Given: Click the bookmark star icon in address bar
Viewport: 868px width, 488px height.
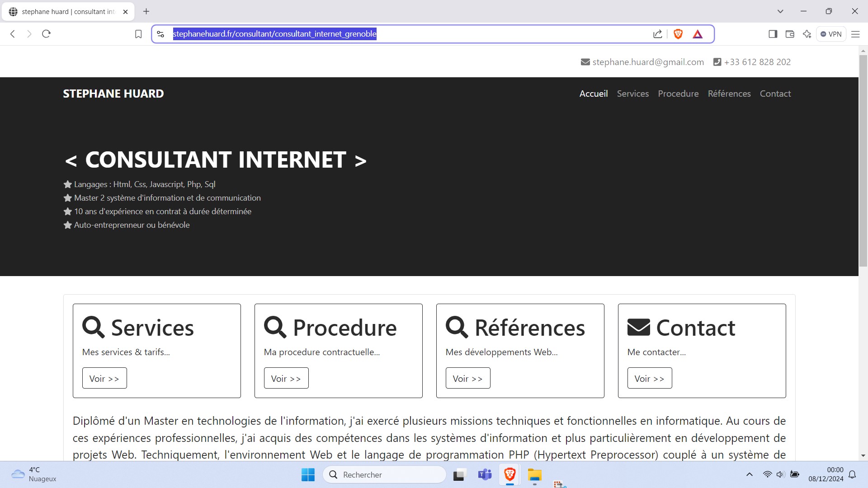Looking at the screenshot, I should (x=138, y=34).
